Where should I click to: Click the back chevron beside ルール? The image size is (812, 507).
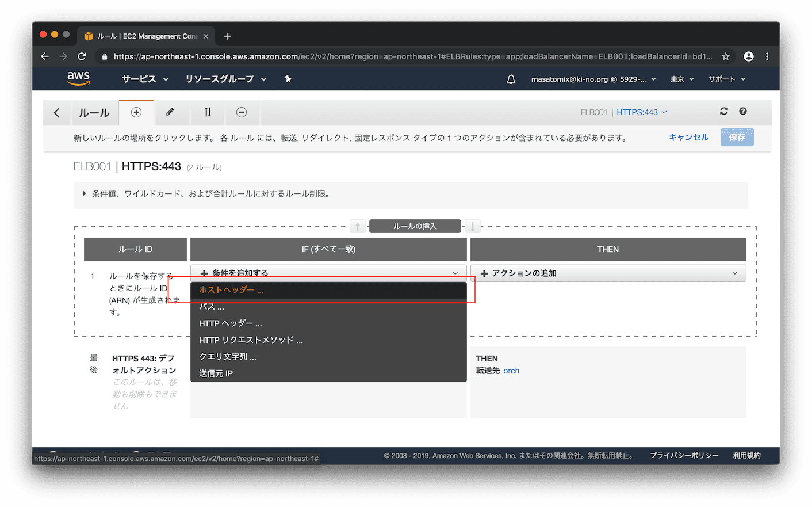click(x=56, y=113)
